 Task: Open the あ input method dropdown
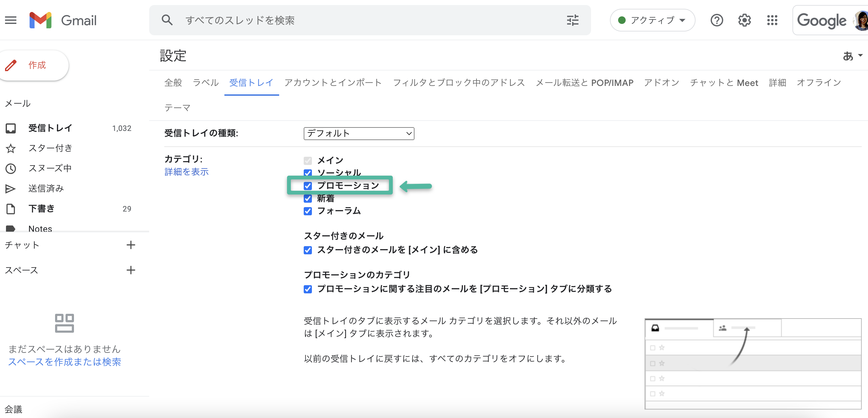[852, 56]
